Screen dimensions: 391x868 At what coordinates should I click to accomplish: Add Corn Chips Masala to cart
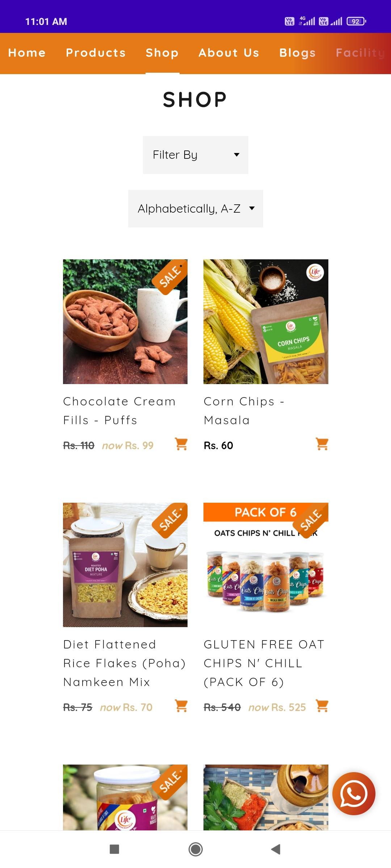(322, 444)
